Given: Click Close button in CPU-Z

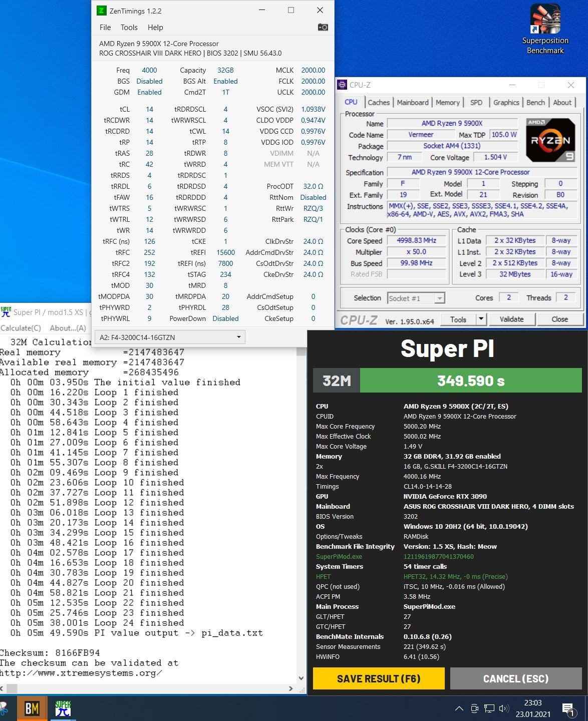Looking at the screenshot, I should coord(559,319).
